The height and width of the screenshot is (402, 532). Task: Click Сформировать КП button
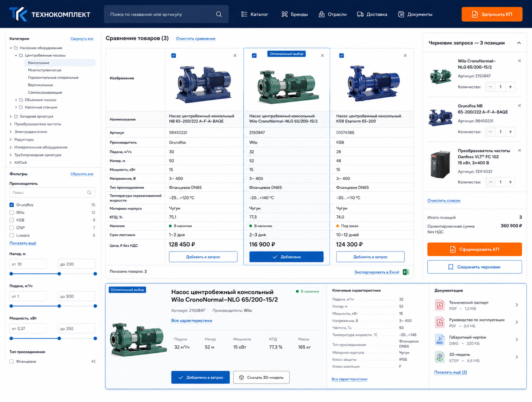474,249
